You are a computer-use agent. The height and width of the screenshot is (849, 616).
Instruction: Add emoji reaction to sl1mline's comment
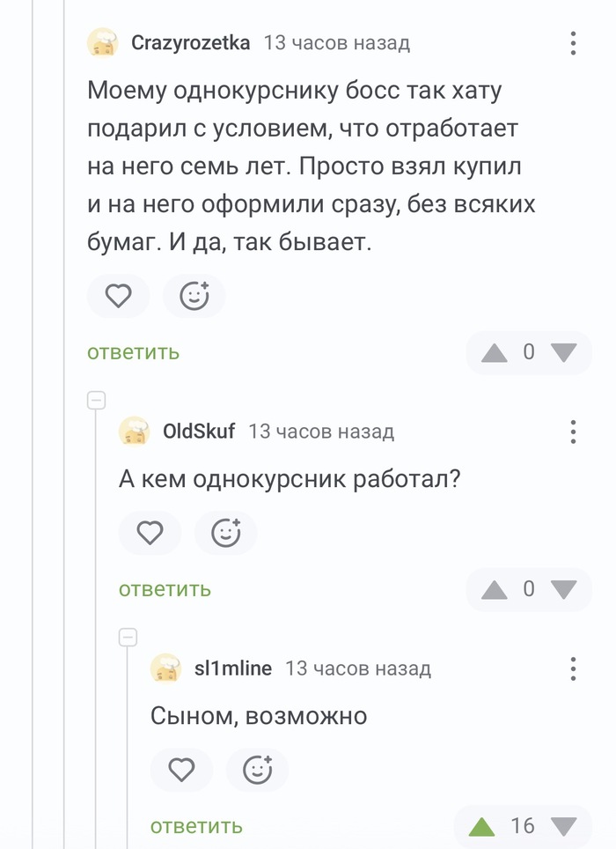(257, 770)
